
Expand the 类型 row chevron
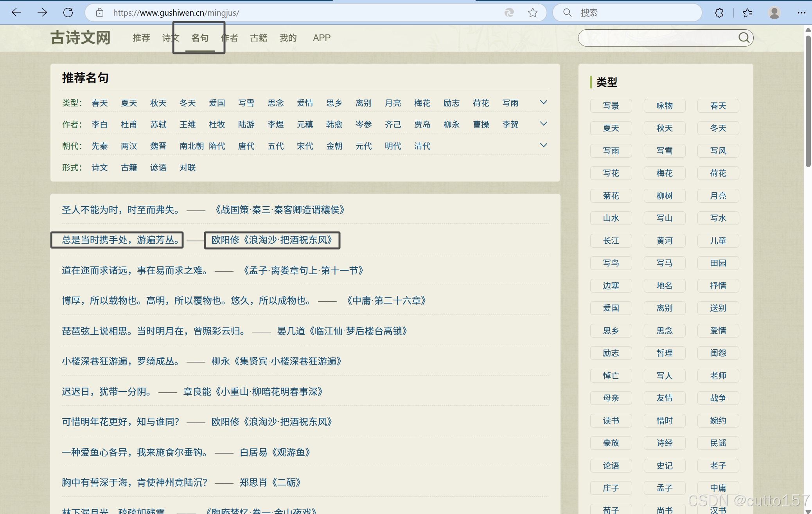point(543,102)
